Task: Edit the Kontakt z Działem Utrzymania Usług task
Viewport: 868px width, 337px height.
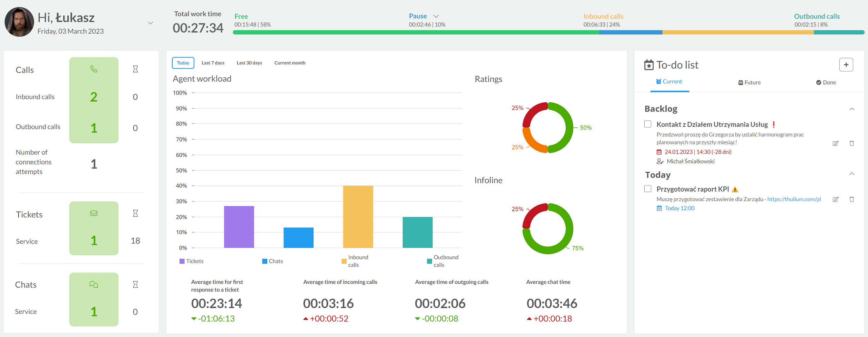Action: click(836, 143)
